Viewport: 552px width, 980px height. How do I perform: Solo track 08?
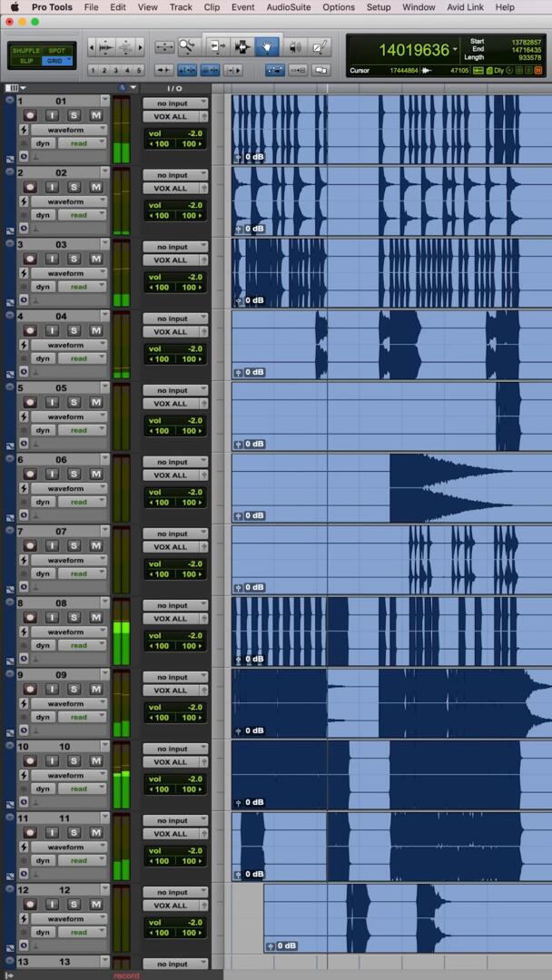(74, 617)
